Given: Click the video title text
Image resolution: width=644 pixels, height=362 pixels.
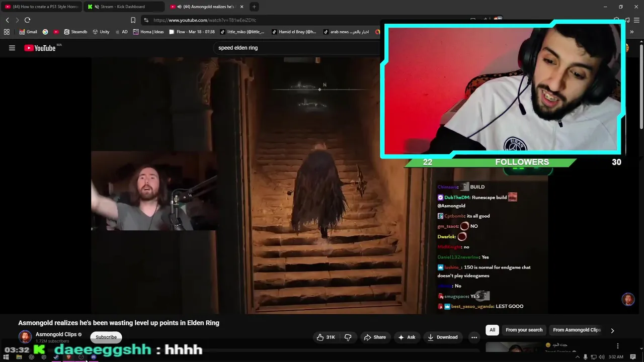Looking at the screenshot, I should (x=119, y=323).
